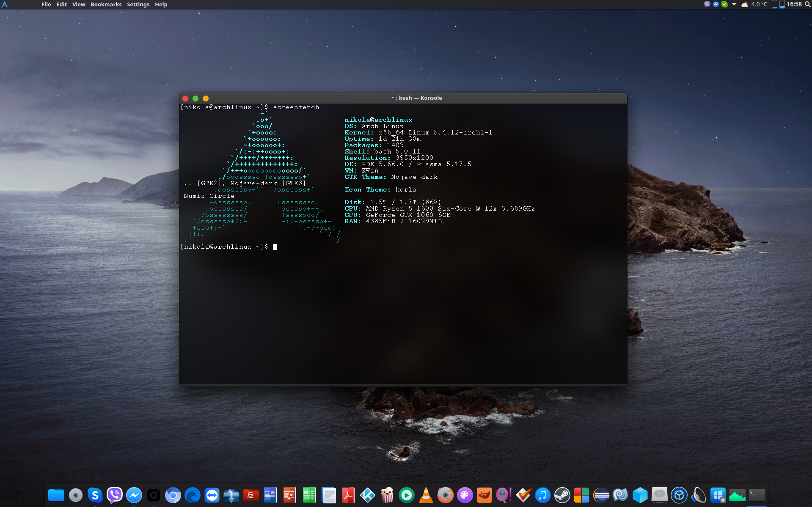Open the File menu
Screen dimensions: 812x507
coord(46,4)
